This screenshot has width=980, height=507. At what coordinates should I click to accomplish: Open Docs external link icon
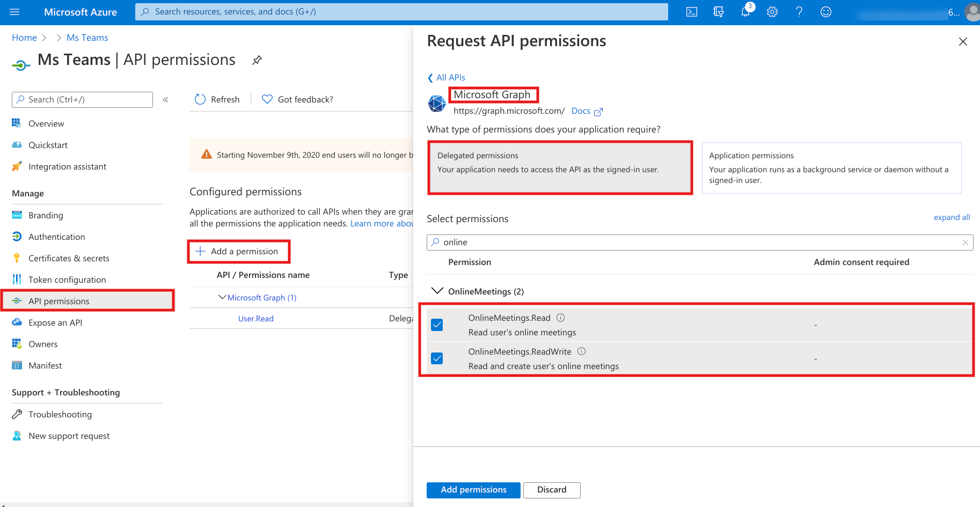click(598, 112)
